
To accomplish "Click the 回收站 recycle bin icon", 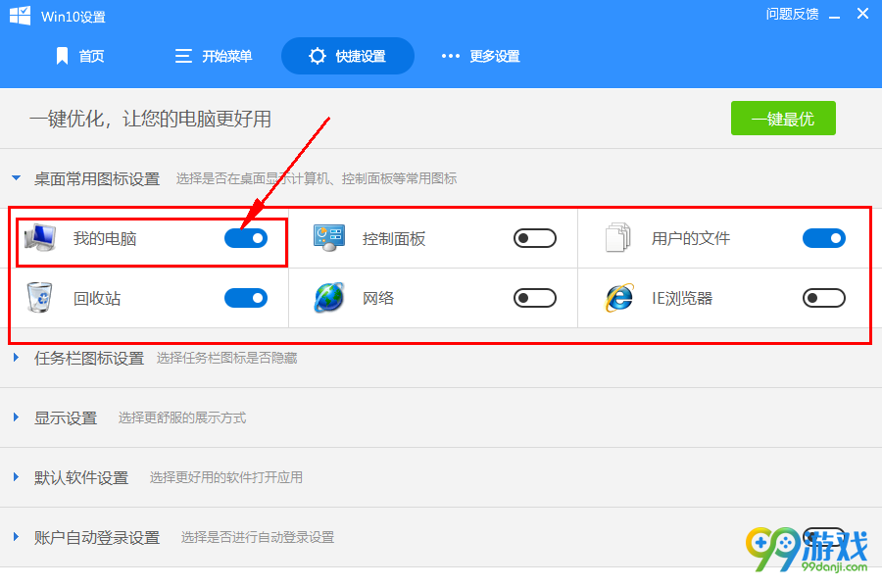I will pos(39,297).
